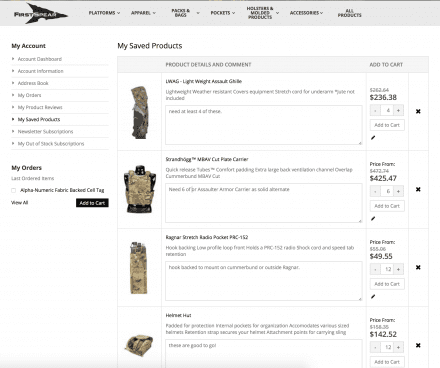440x368 pixels.
Task: Expand the Accessories dropdown menu
Action: pyautogui.click(x=306, y=13)
